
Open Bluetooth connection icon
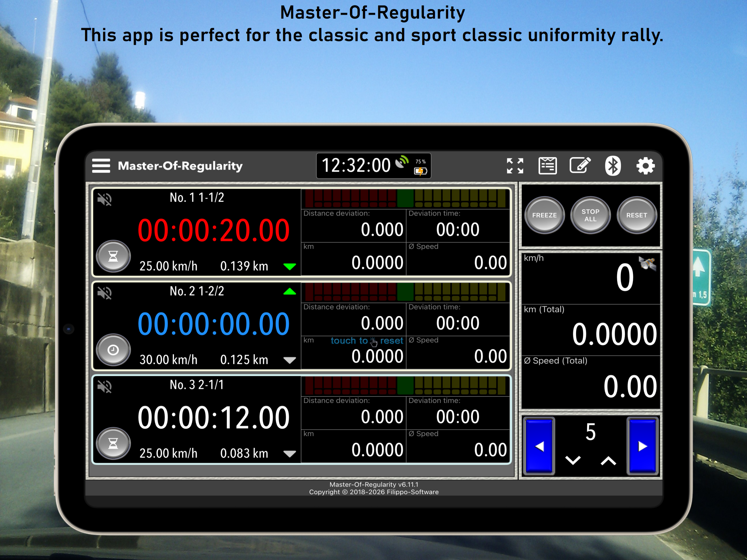coord(612,166)
